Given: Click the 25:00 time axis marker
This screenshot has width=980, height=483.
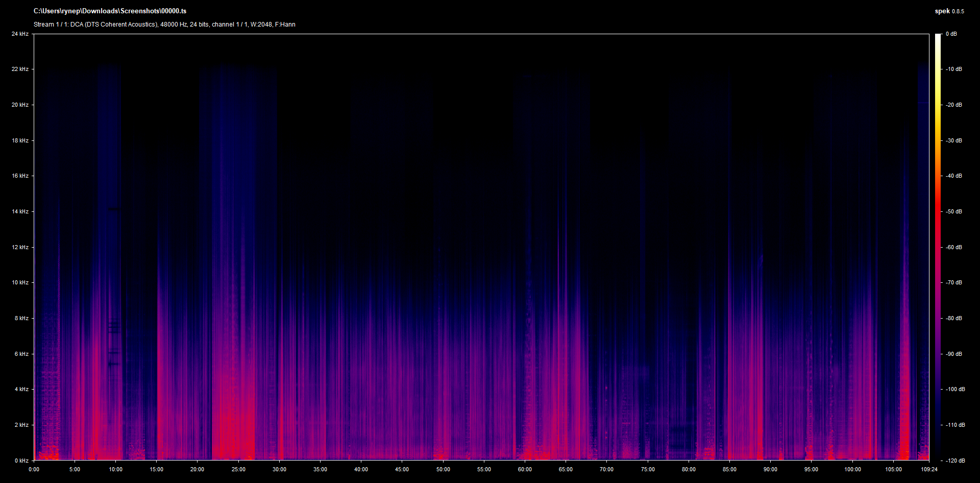Looking at the screenshot, I should coord(238,469).
